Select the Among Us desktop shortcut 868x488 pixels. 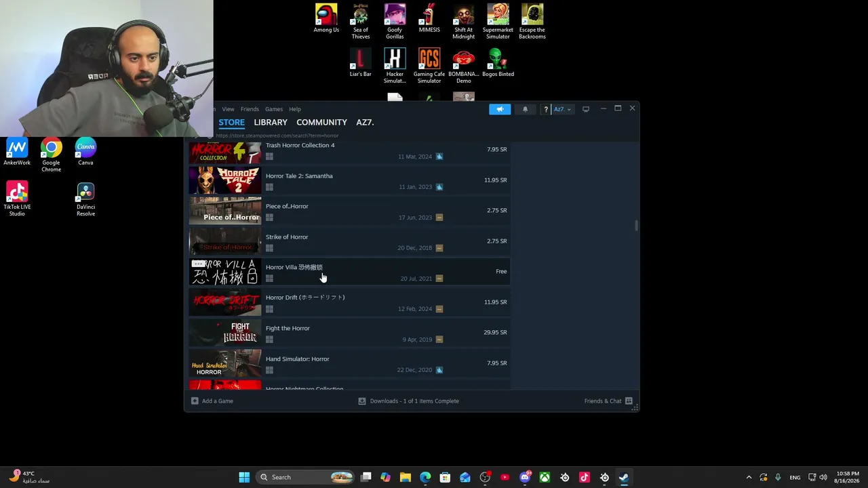(x=326, y=18)
